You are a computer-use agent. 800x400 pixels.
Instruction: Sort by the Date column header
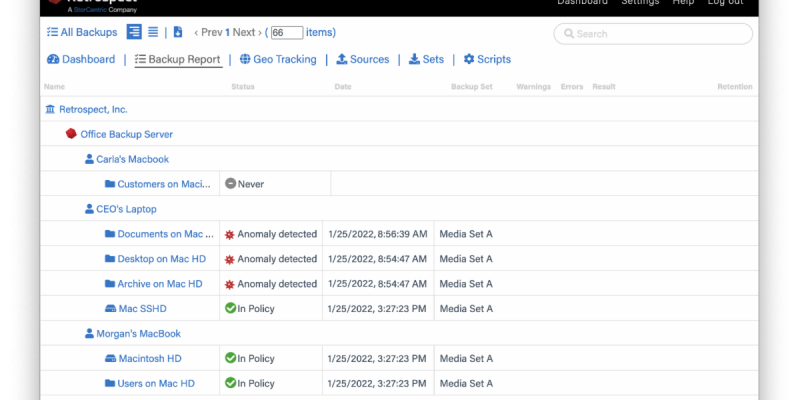click(343, 87)
